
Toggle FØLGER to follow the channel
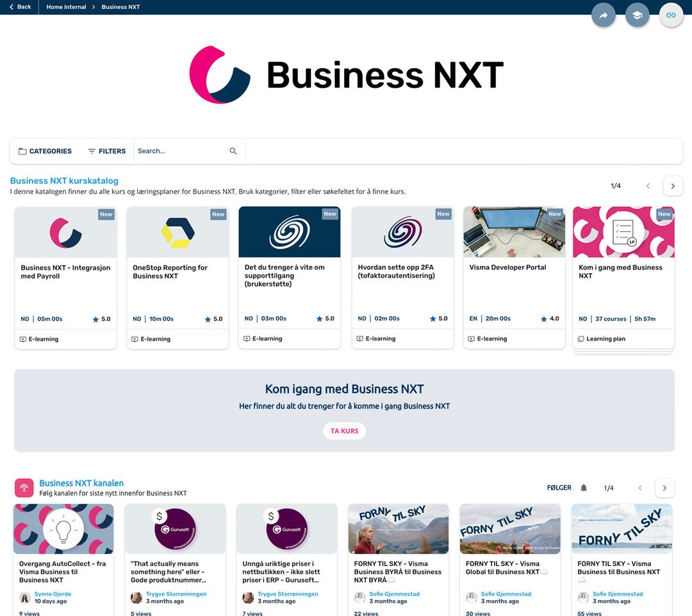coord(557,488)
